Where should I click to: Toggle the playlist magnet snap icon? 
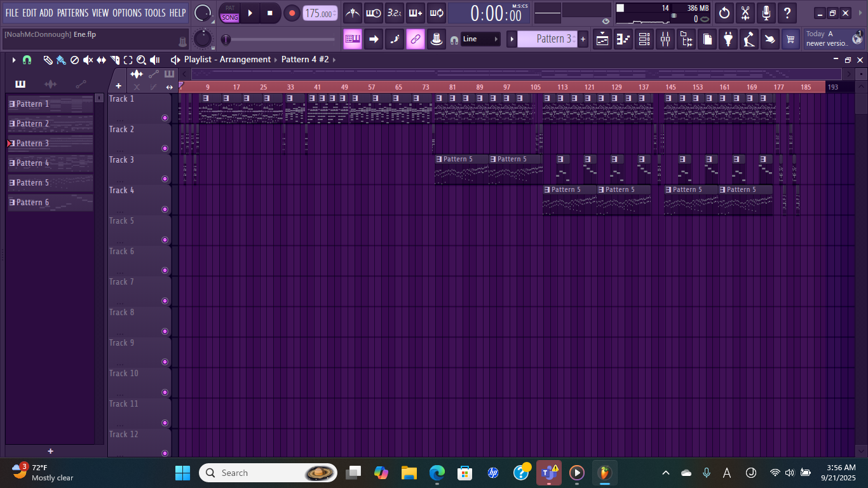coord(27,60)
